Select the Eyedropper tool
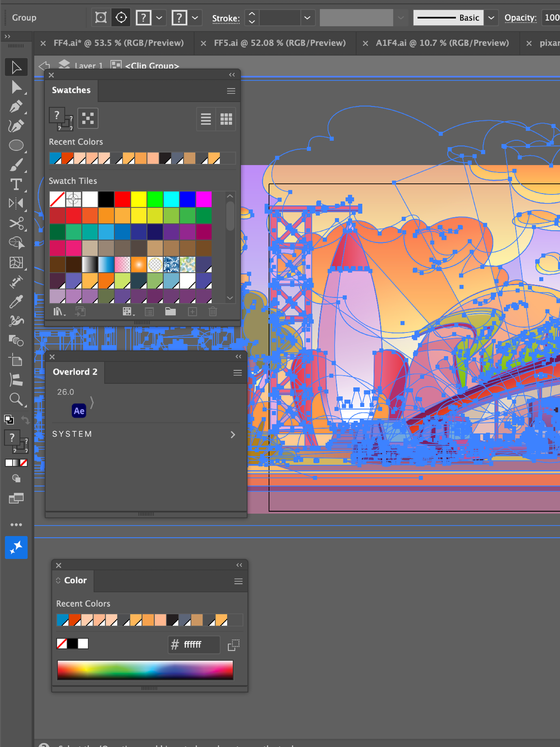Screen dimensions: 560x747 (16, 302)
